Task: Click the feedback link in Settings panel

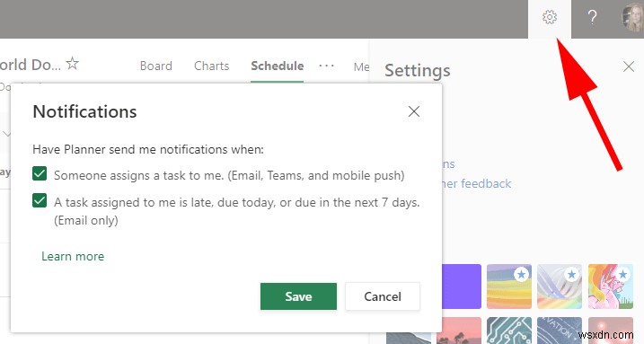Action: click(476, 183)
